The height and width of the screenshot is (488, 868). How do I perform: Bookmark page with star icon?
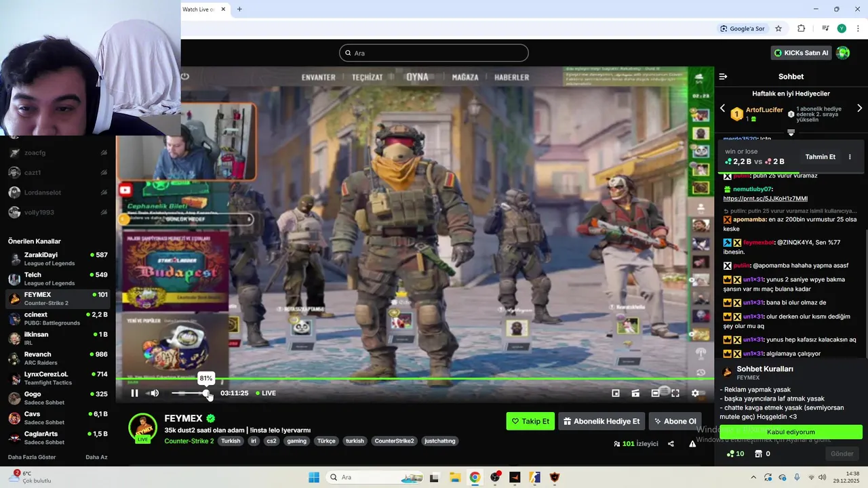click(x=778, y=28)
